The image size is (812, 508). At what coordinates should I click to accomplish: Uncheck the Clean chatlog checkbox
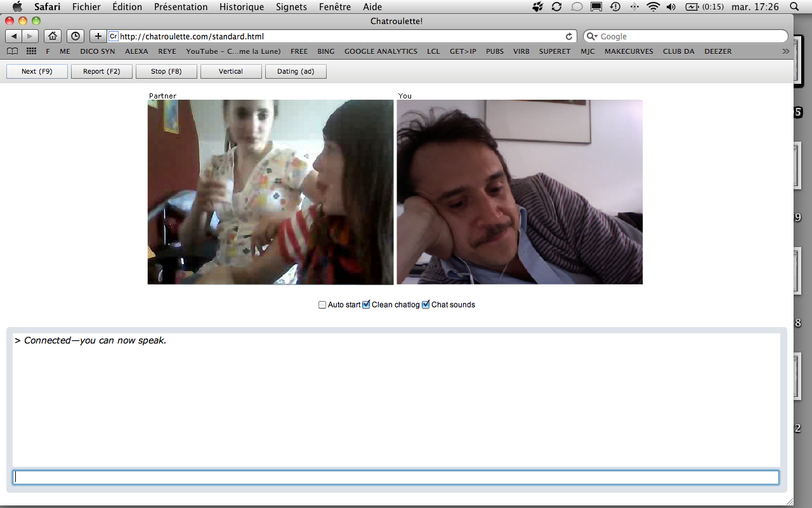(x=366, y=305)
